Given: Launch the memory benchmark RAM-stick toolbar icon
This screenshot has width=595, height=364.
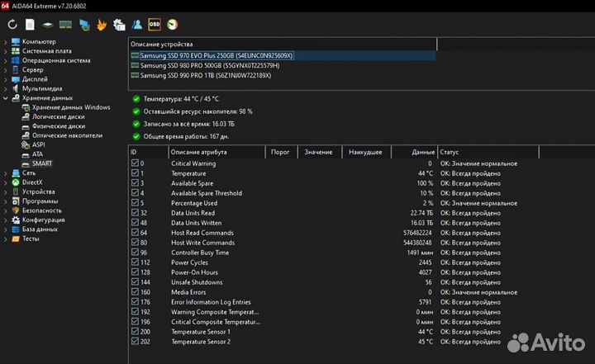Looking at the screenshot, I should point(65,25).
